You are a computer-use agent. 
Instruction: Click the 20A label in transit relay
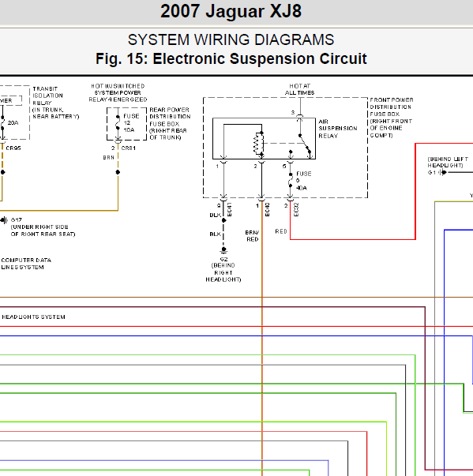[13, 123]
